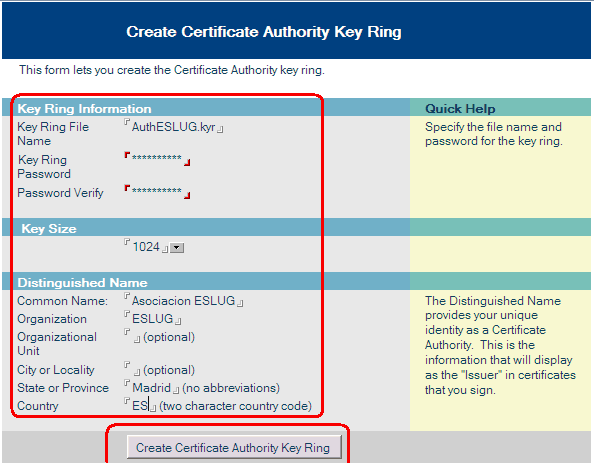Click the Organizational Unit label
The width and height of the screenshot is (594, 463).
57,344
